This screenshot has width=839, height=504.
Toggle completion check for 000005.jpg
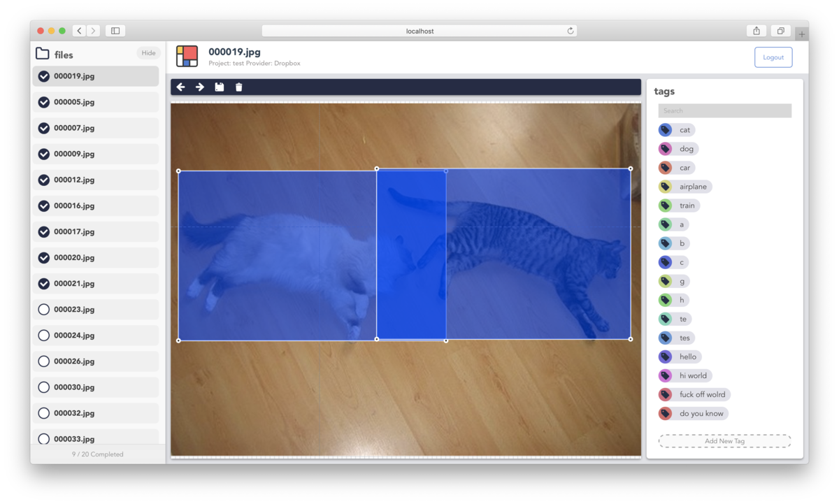point(44,102)
